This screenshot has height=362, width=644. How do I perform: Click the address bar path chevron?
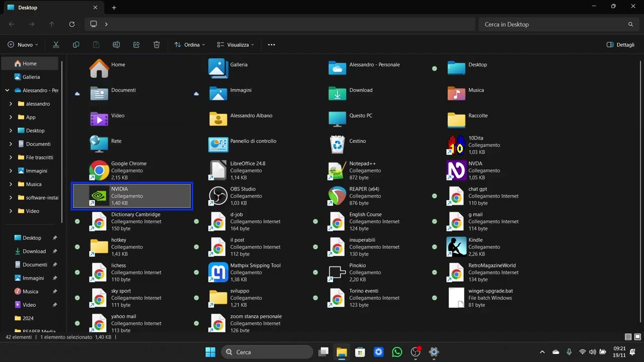pyautogui.click(x=106, y=24)
